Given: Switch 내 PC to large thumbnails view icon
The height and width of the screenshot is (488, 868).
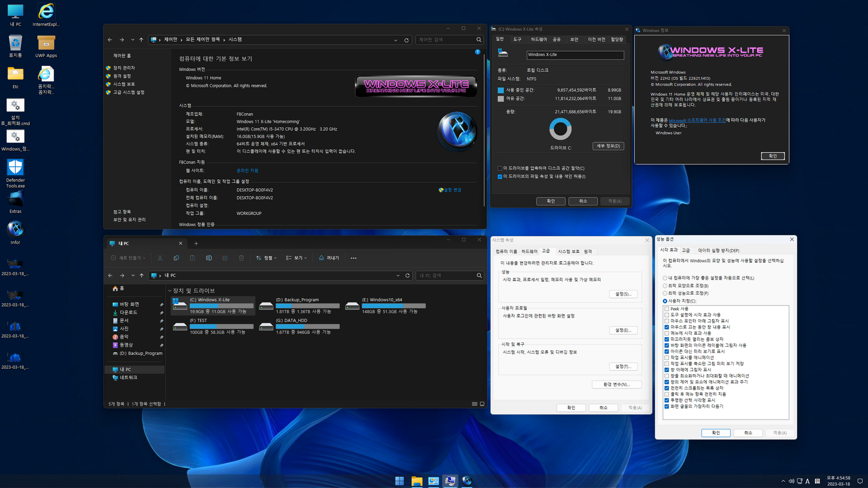Looking at the screenshot, I should (482, 404).
